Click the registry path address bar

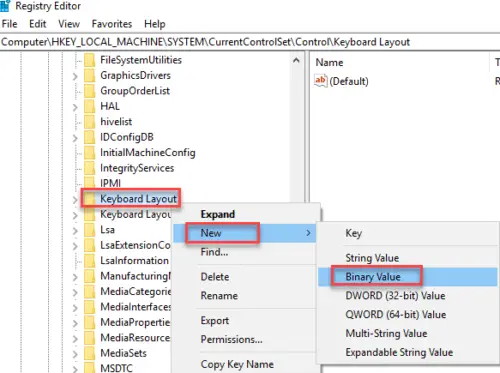coord(250,42)
